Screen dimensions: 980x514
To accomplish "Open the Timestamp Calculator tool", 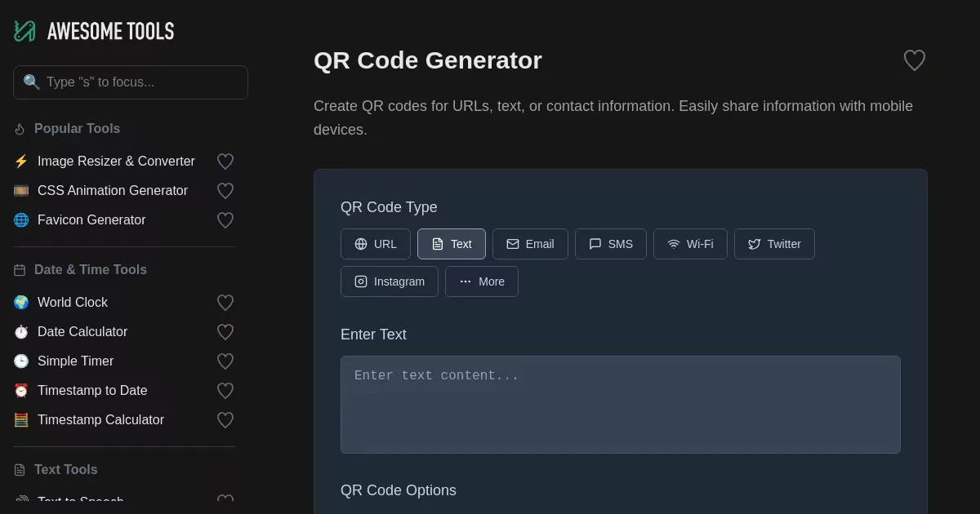I will tap(100, 420).
